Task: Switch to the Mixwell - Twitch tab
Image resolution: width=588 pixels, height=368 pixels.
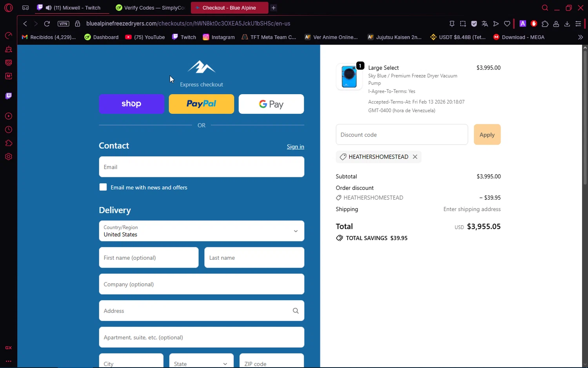Action: point(72,8)
